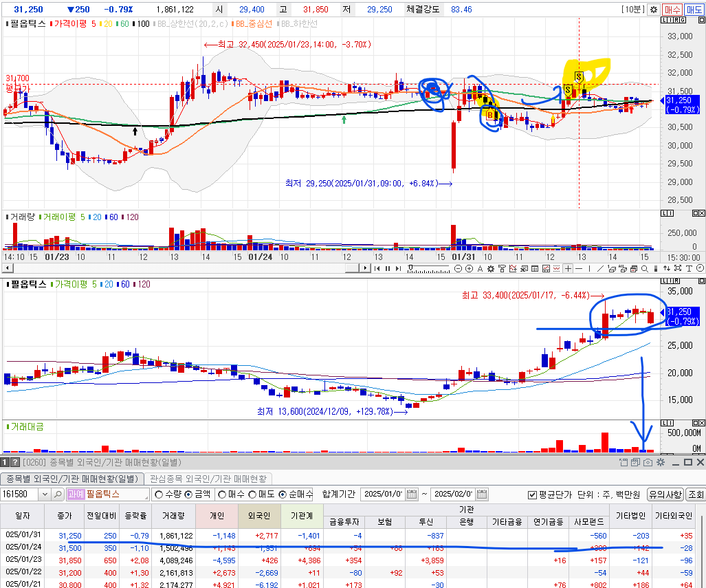The height and width of the screenshot is (588, 706).
Task: Select horizontal line drawing tool
Action: click(x=579, y=268)
